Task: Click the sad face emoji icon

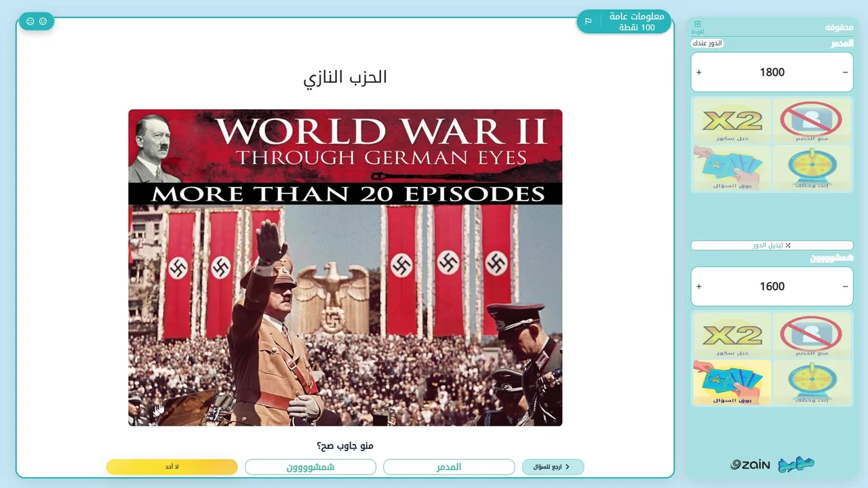Action: point(30,22)
